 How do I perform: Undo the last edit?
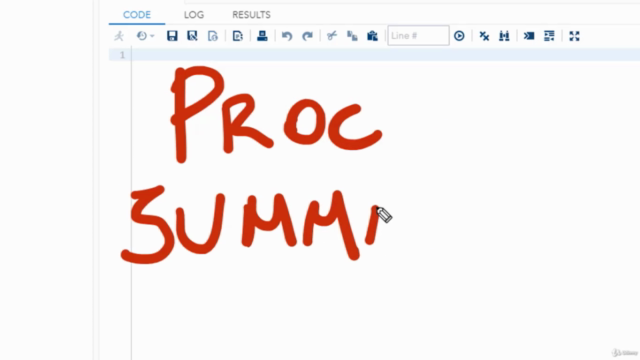tap(287, 36)
